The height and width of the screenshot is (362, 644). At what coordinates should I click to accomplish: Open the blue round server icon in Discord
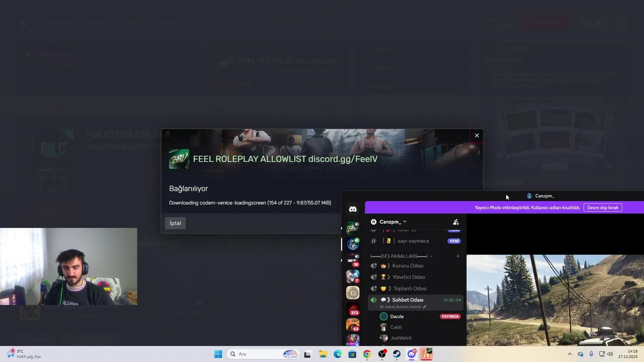click(x=353, y=244)
